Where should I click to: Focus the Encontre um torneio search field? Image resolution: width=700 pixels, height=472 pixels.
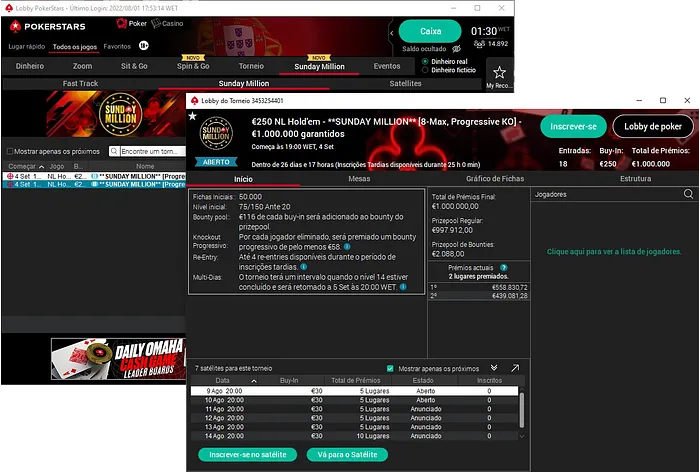[153, 151]
